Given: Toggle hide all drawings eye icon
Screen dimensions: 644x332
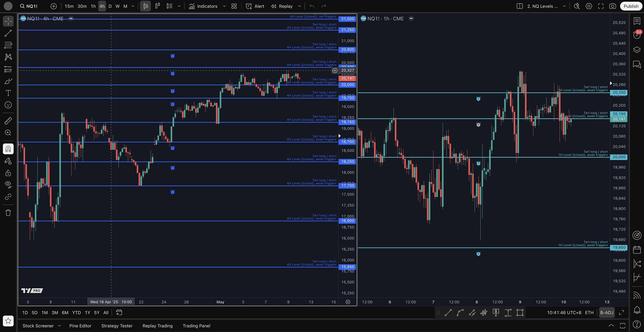Looking at the screenshot, I should (8, 185).
